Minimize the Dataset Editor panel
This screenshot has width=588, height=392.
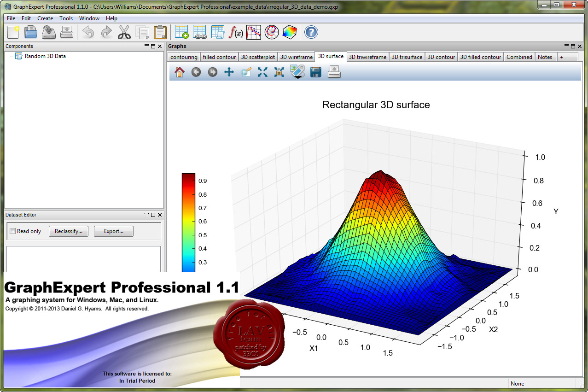(x=146, y=215)
